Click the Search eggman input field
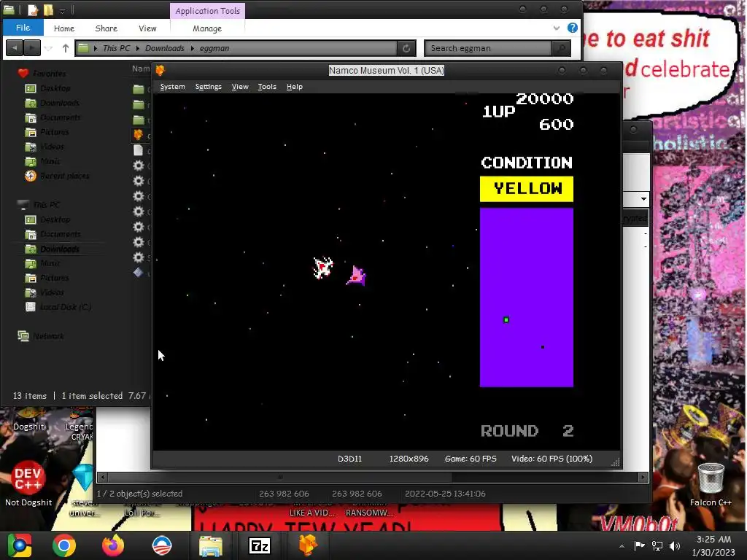 click(488, 48)
